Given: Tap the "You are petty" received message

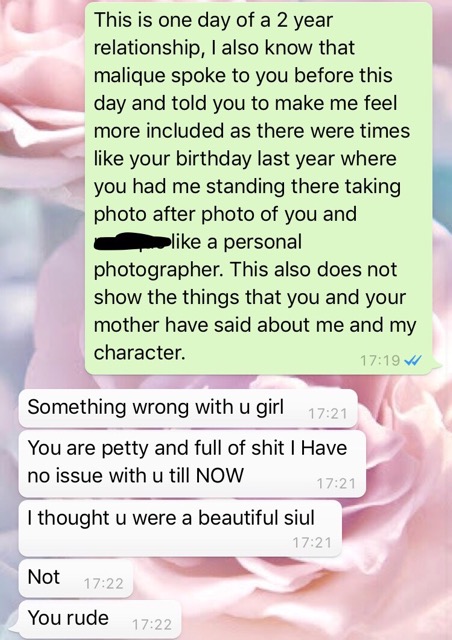Looking at the screenshot, I should pos(192,464).
